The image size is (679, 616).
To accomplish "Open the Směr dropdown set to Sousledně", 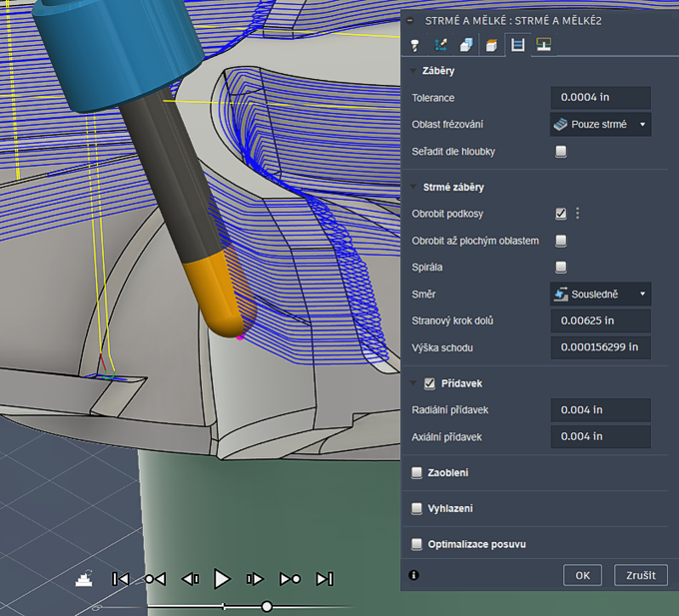I will coord(600,295).
